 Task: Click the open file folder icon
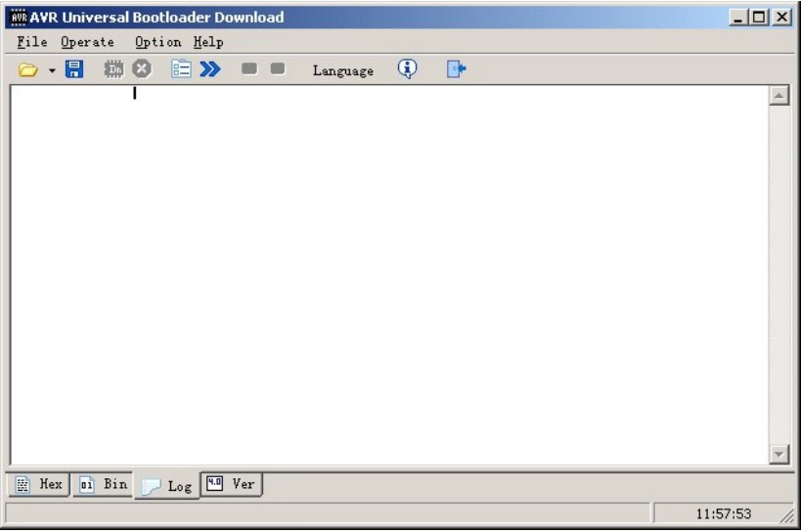click(x=28, y=69)
